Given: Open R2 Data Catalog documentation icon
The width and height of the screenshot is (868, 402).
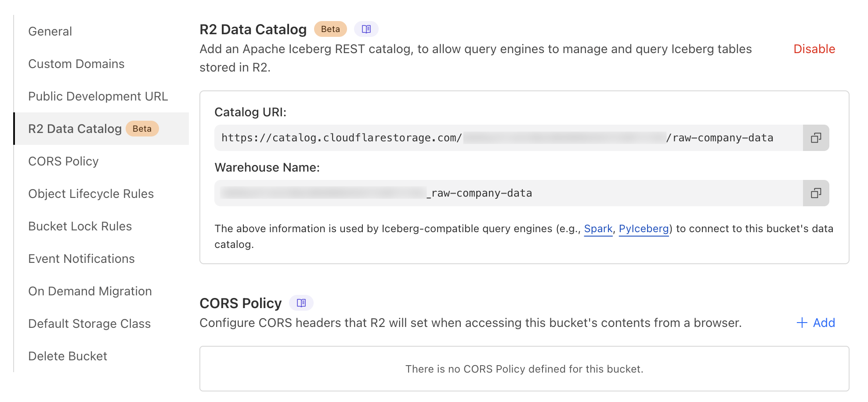Looking at the screenshot, I should (x=366, y=29).
